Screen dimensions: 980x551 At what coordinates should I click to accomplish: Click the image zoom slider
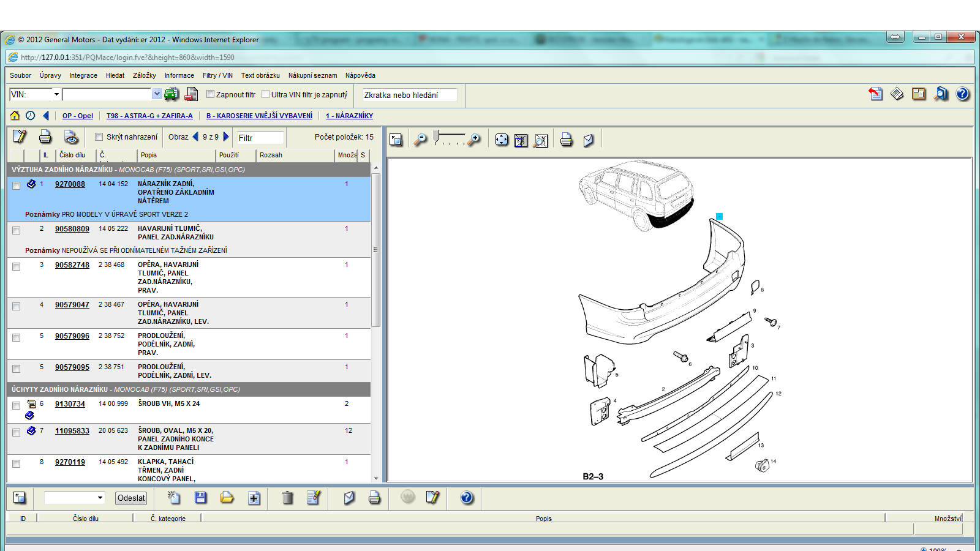click(449, 138)
